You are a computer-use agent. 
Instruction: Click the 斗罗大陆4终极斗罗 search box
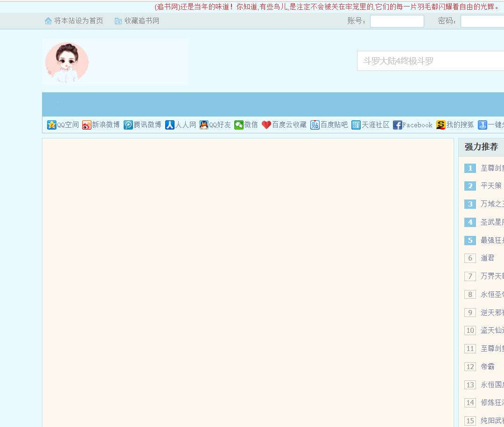[x=429, y=61]
